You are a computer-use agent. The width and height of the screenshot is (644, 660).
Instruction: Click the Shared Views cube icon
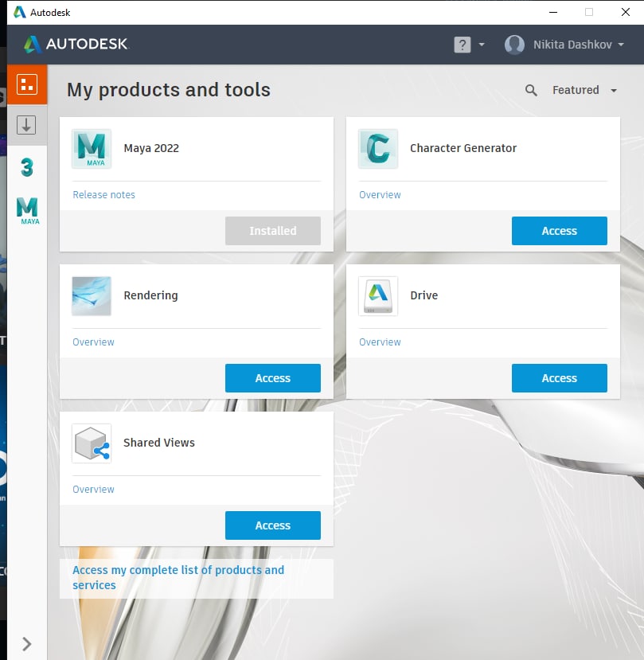92,443
